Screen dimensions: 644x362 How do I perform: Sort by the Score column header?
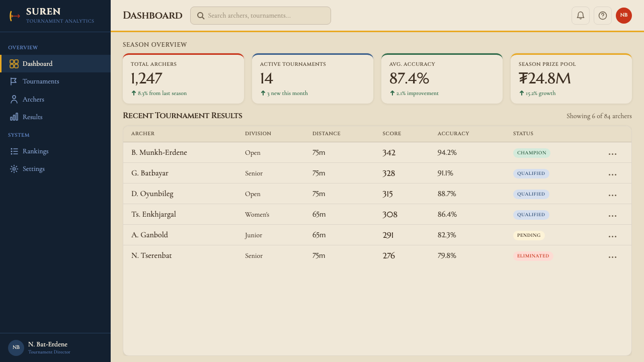click(392, 134)
